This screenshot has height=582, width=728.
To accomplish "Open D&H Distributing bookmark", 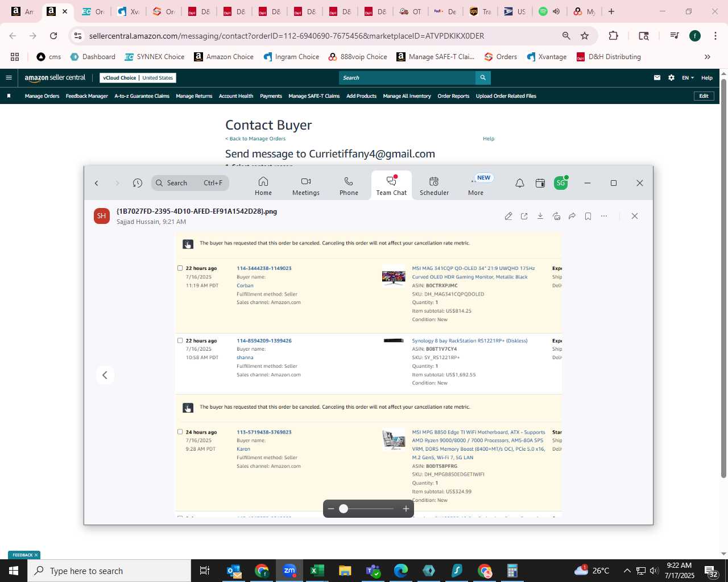I will [x=609, y=57].
